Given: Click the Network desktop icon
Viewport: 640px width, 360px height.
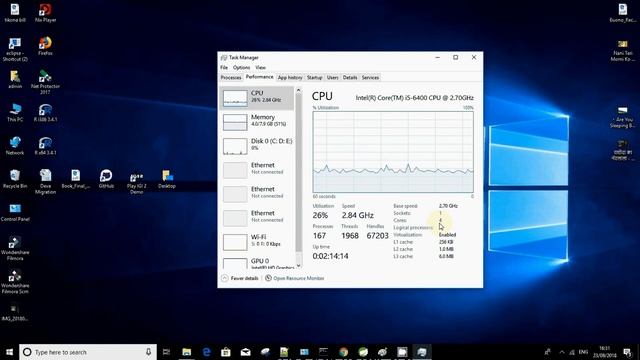Looking at the screenshot, I should [x=15, y=146].
